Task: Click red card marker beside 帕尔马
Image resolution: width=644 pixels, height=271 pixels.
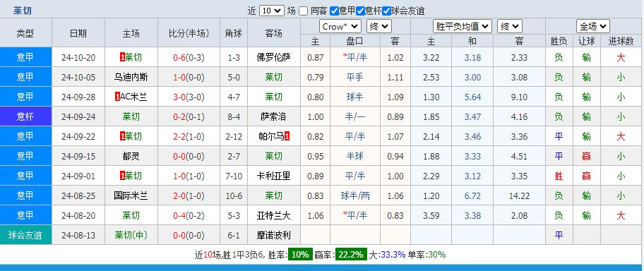Action: pos(287,136)
